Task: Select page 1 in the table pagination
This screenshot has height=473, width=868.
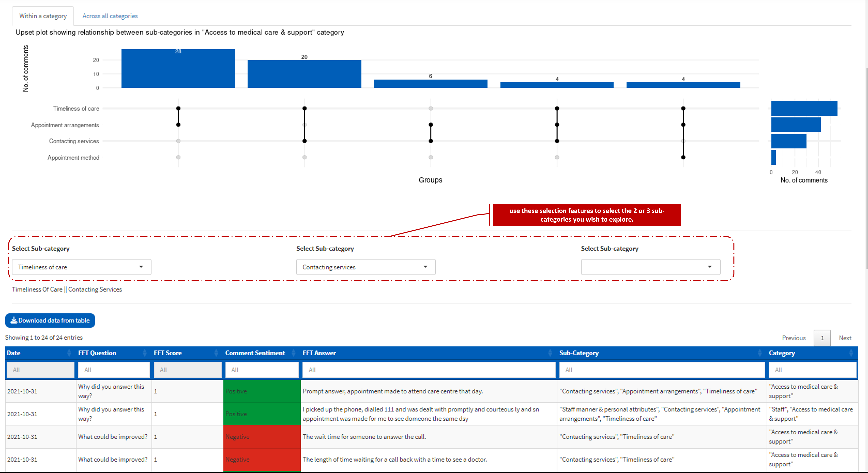Action: tap(822, 337)
